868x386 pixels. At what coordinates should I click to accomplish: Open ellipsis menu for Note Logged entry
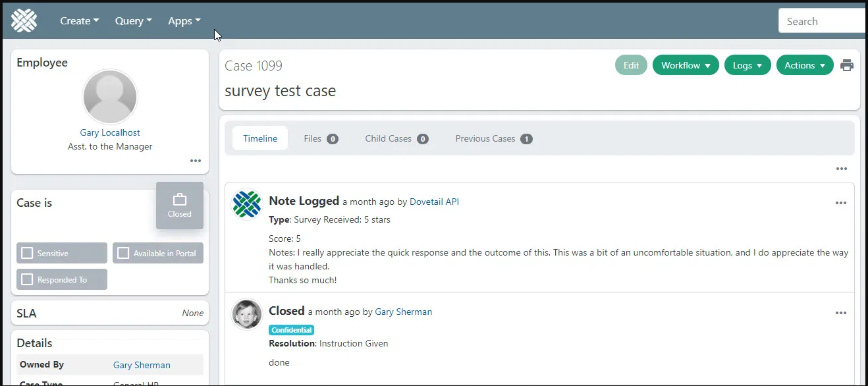coord(840,203)
